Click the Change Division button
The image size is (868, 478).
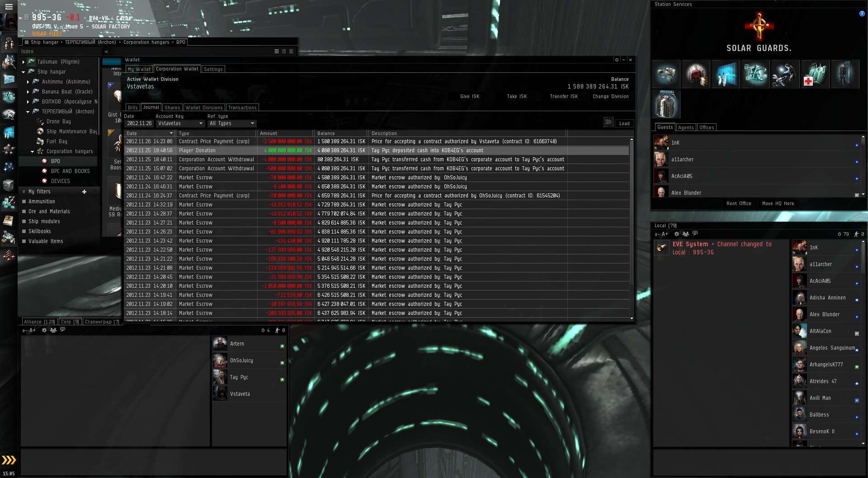click(610, 96)
